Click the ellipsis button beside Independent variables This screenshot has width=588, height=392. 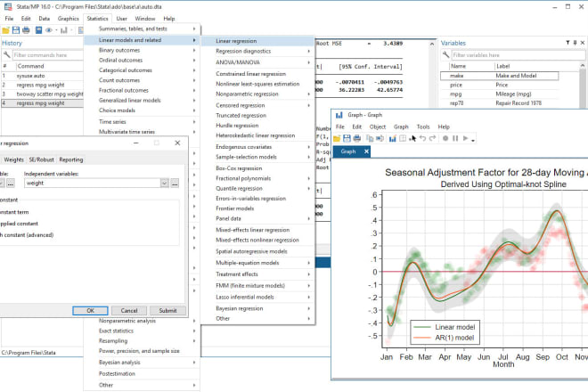175,183
